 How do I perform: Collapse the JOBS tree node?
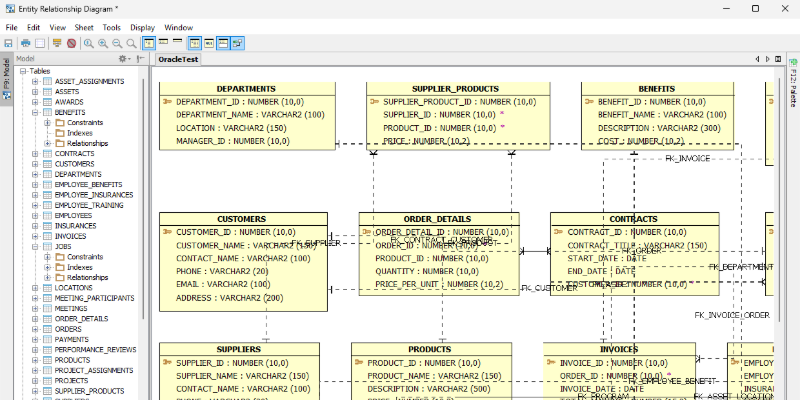35,246
